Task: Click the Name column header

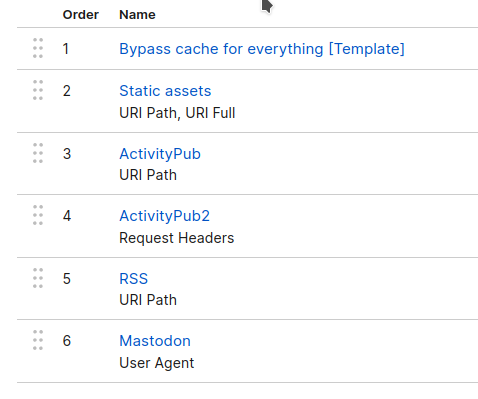Action: (137, 15)
